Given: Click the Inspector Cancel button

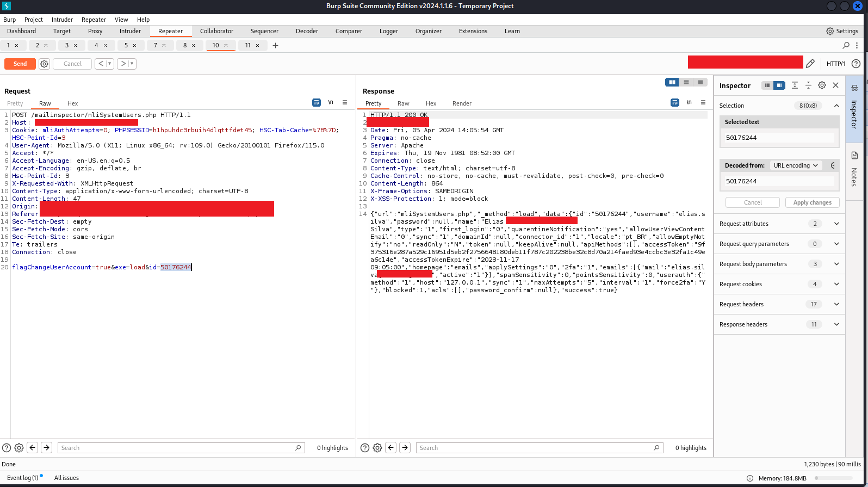Looking at the screenshot, I should (x=753, y=202).
